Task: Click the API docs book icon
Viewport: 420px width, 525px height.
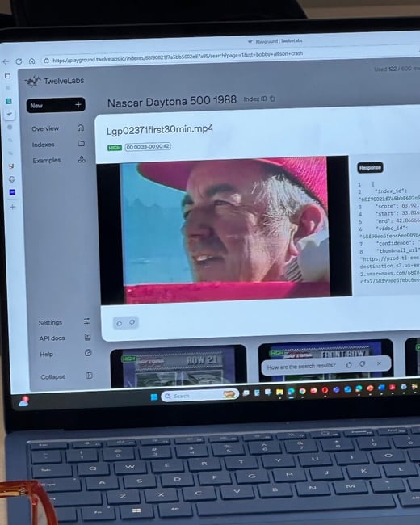Action: pyautogui.click(x=88, y=337)
